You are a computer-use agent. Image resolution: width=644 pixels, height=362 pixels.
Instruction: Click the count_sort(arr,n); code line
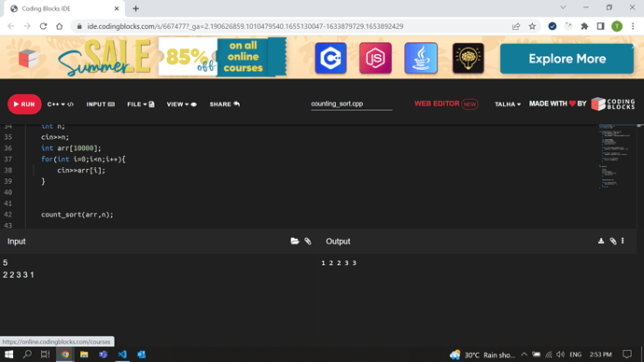click(x=77, y=215)
